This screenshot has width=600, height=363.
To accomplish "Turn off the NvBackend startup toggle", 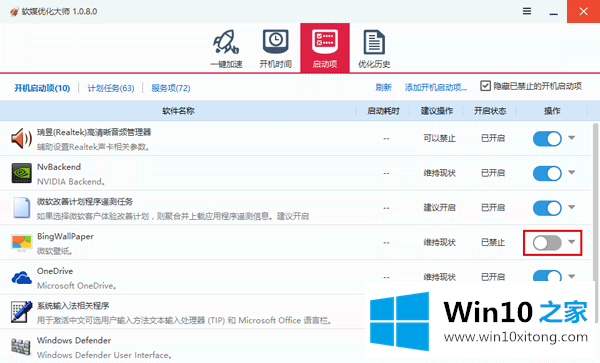I will 547,173.
